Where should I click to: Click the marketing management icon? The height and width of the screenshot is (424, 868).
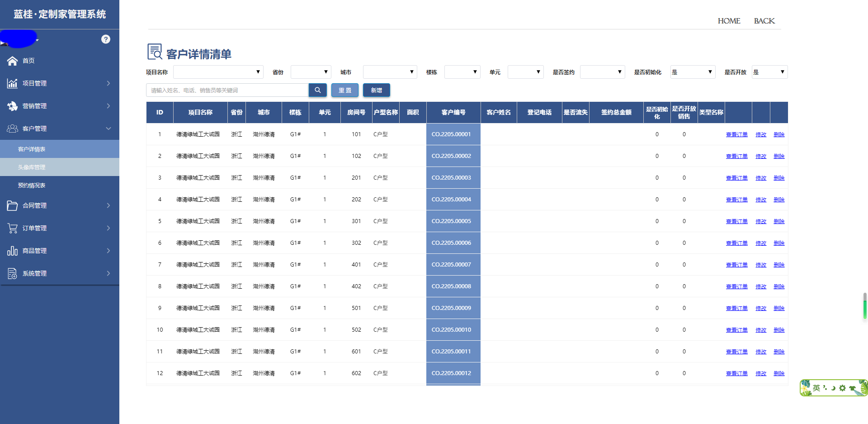12,106
